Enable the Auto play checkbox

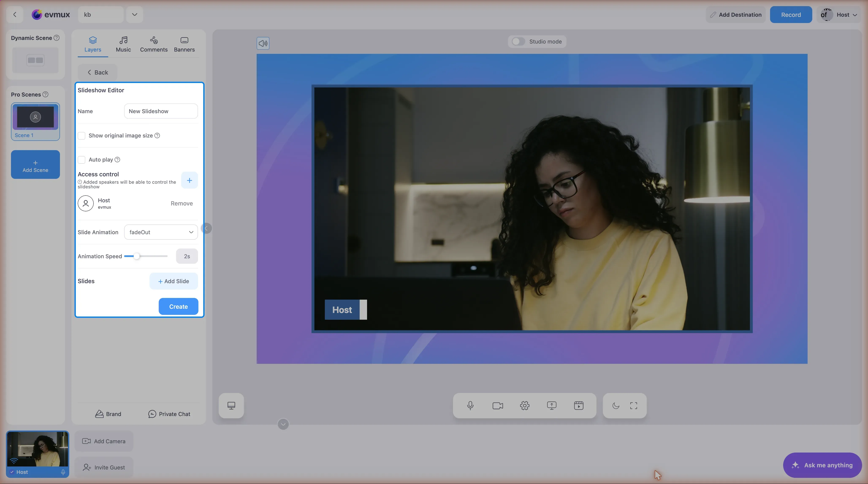[x=81, y=159]
